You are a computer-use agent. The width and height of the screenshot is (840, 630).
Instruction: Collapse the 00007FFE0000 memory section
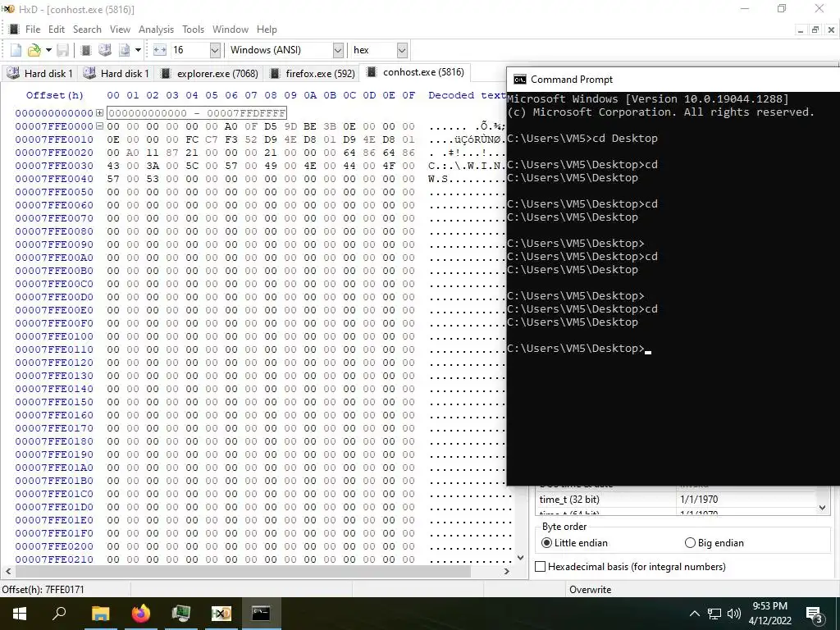[99, 126]
